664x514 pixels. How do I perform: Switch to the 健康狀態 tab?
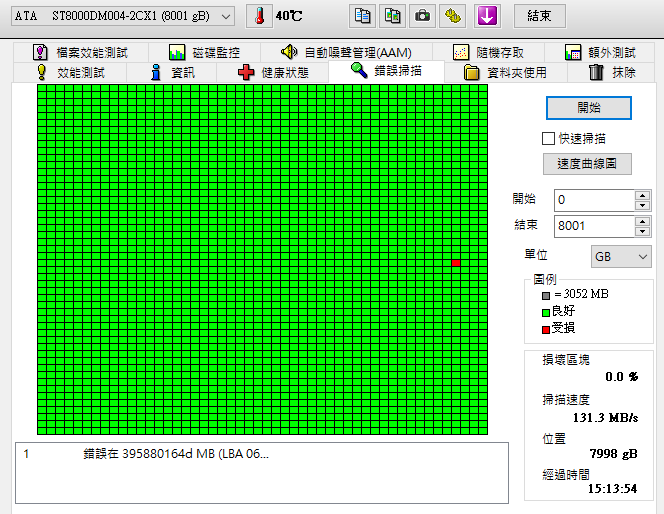273,73
